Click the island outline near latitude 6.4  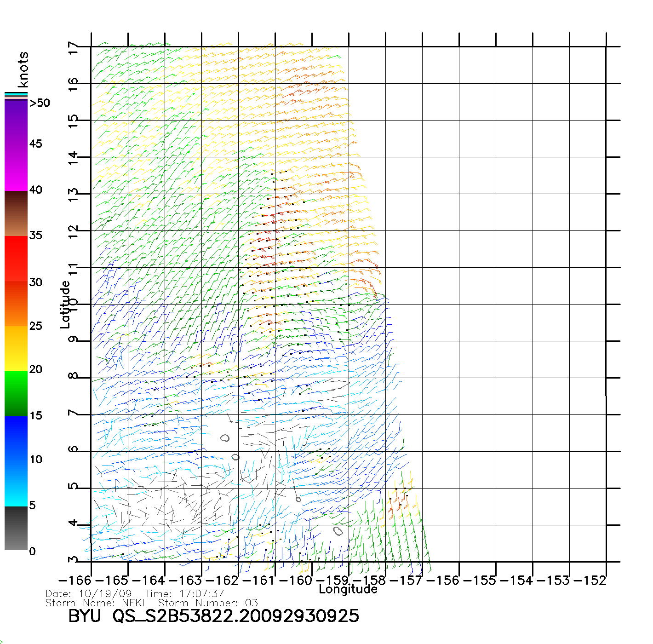[225, 437]
